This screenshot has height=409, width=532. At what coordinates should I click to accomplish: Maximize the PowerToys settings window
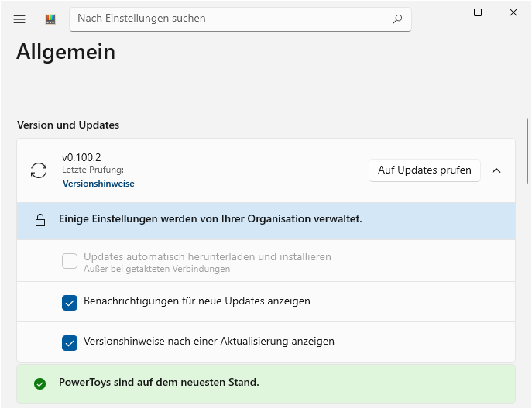[x=478, y=12]
